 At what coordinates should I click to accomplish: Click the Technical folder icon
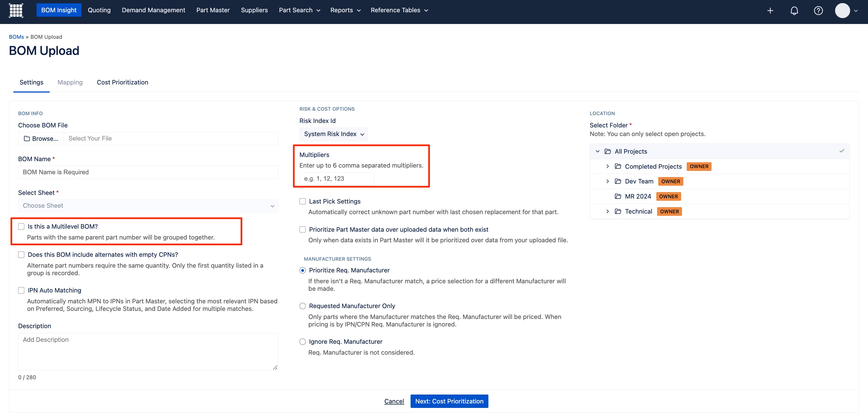pos(618,211)
